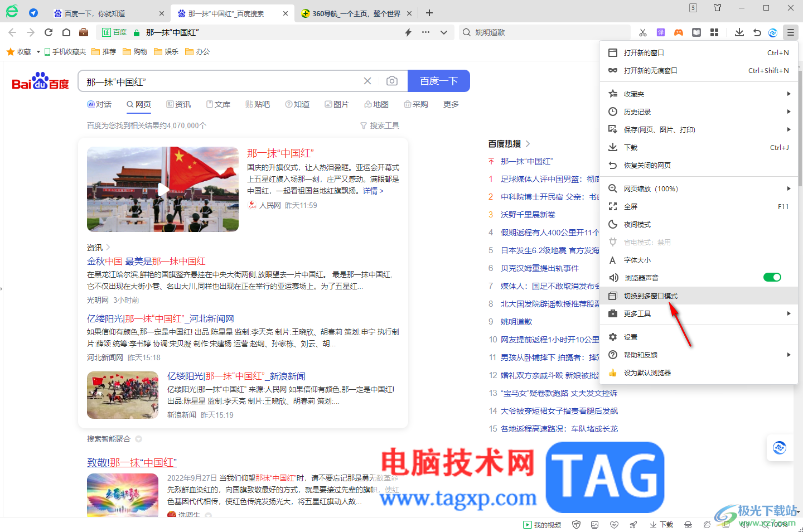Click the back navigation arrow
This screenshot has height=532, width=803.
13,32
